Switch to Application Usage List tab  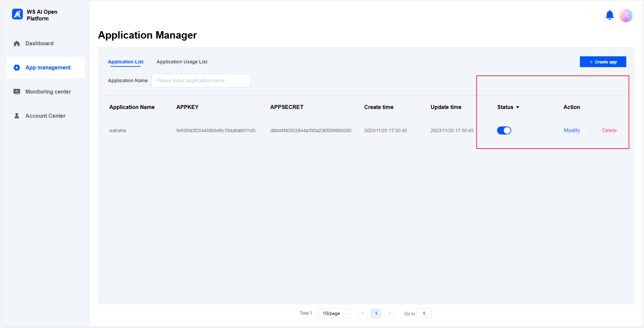click(x=182, y=62)
